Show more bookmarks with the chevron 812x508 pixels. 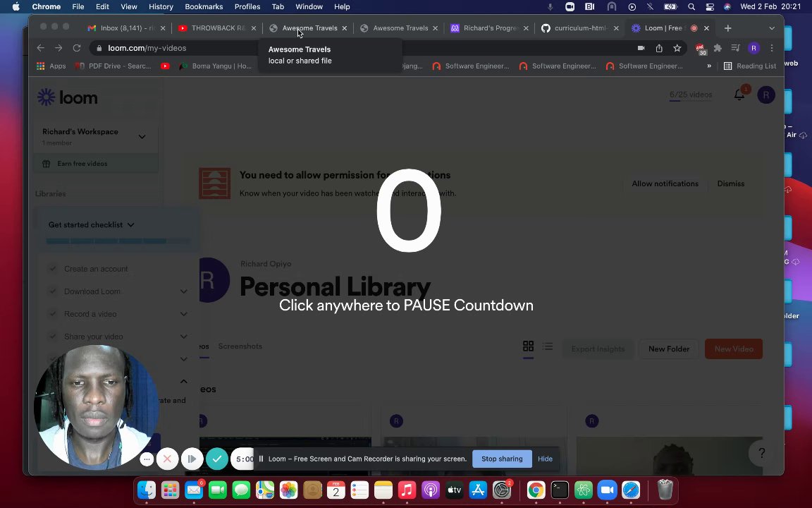(x=709, y=66)
